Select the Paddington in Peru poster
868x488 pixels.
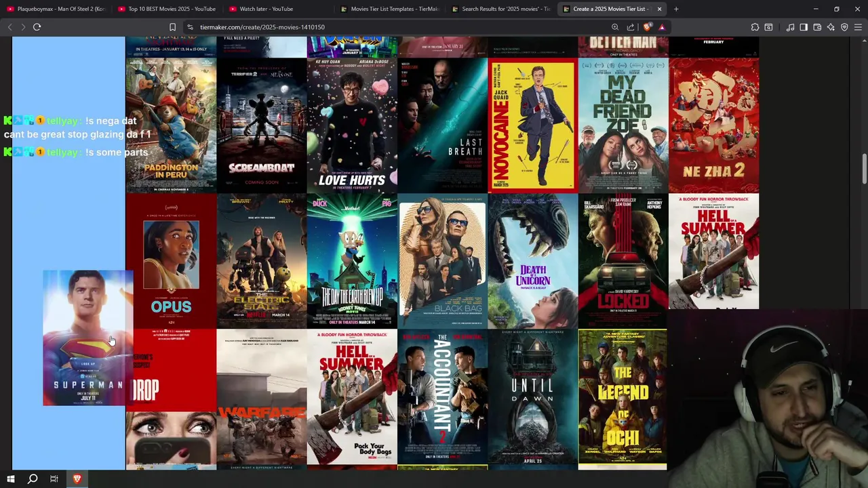171,125
